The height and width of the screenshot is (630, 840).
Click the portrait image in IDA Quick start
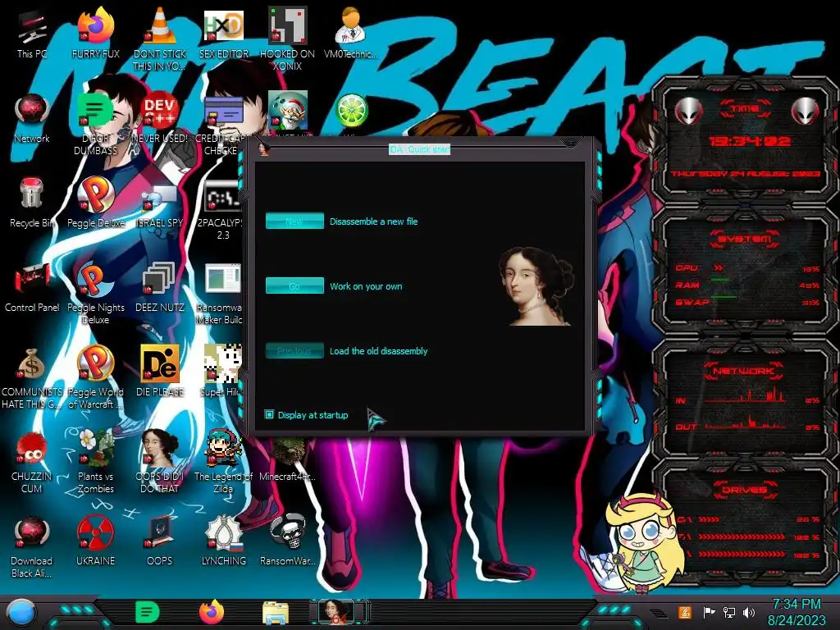[x=536, y=286]
